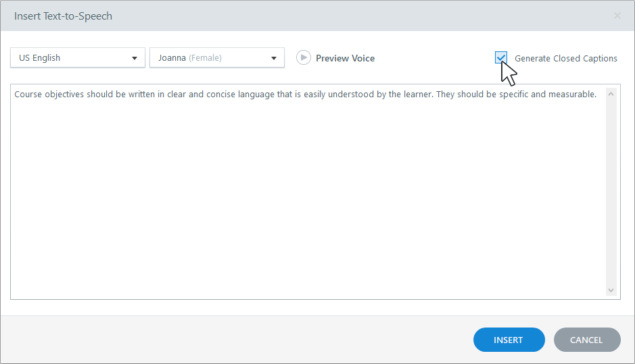Click the scroll up arrow in script box
This screenshot has height=364, width=635.
click(611, 94)
